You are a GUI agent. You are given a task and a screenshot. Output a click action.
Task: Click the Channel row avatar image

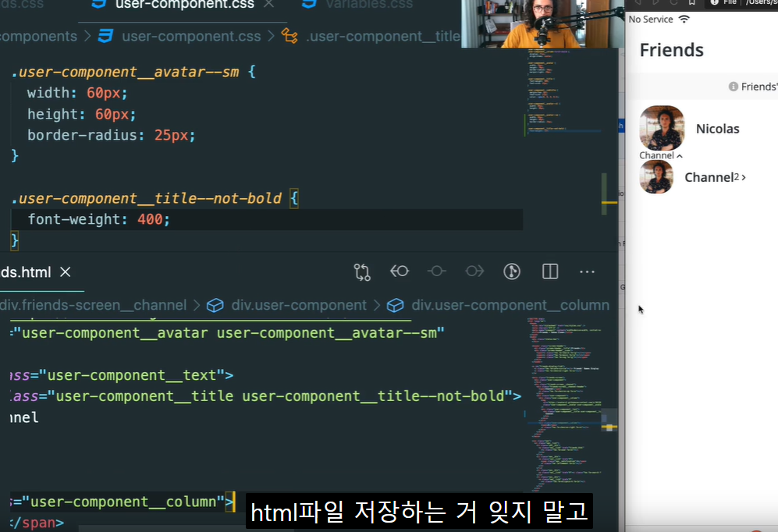pyautogui.click(x=656, y=177)
